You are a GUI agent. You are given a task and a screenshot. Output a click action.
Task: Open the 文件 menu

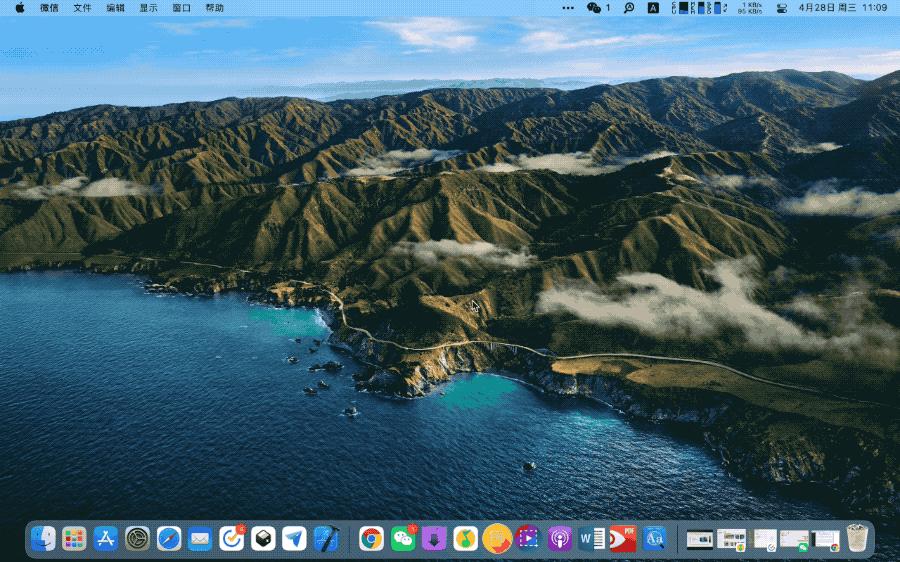82,7
